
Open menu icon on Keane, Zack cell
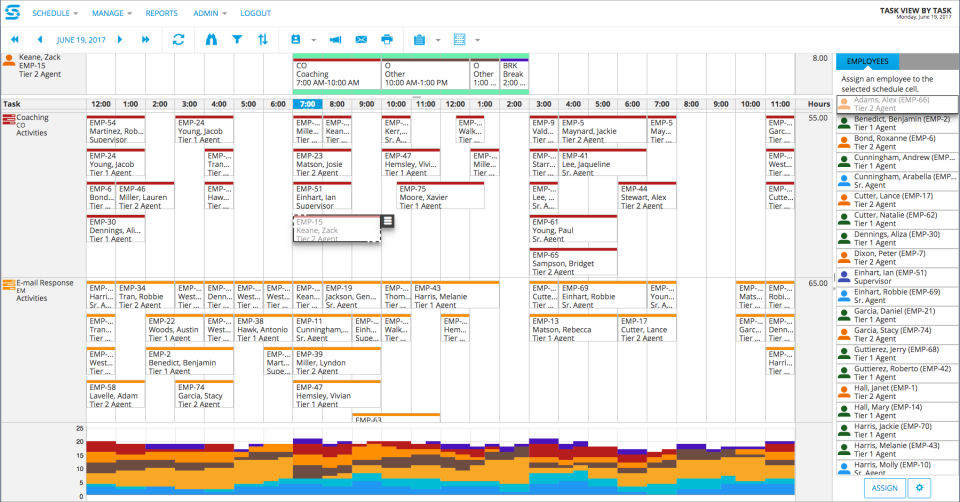pyautogui.click(x=387, y=221)
